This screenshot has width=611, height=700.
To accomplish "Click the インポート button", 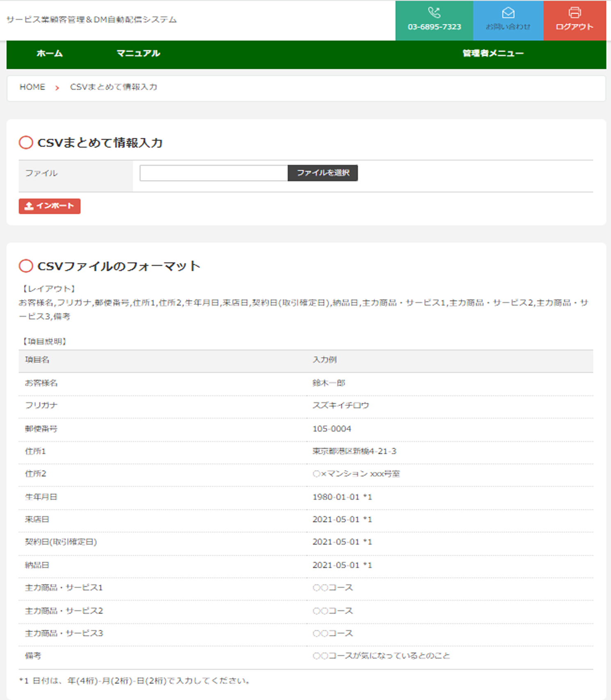I will coord(50,206).
